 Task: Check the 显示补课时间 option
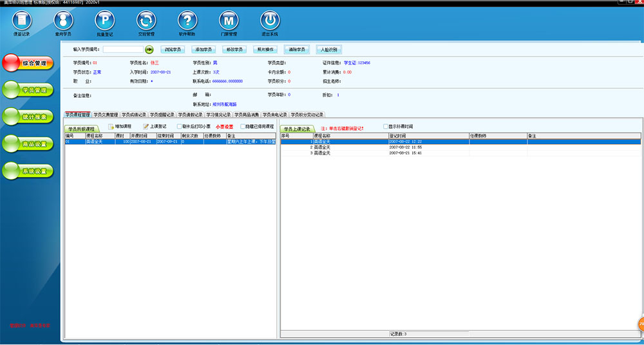coord(386,127)
